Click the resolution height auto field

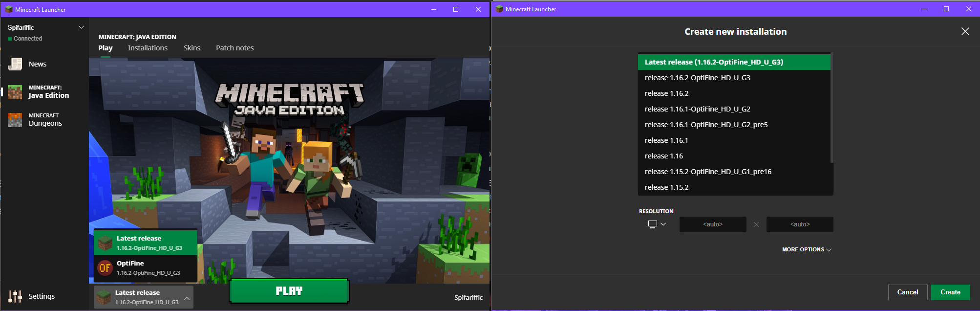[x=800, y=224]
